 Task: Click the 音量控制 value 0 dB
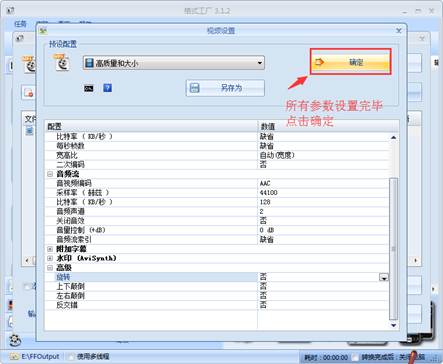click(267, 230)
